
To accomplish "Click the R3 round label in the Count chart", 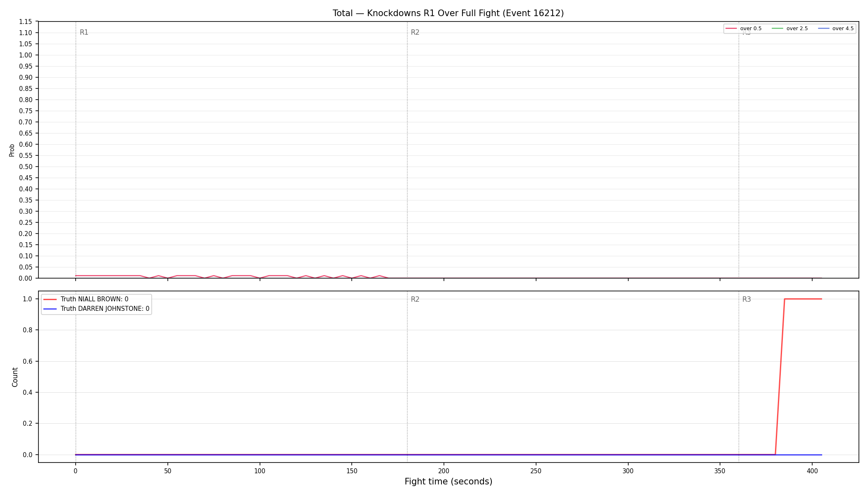I will [746, 299].
